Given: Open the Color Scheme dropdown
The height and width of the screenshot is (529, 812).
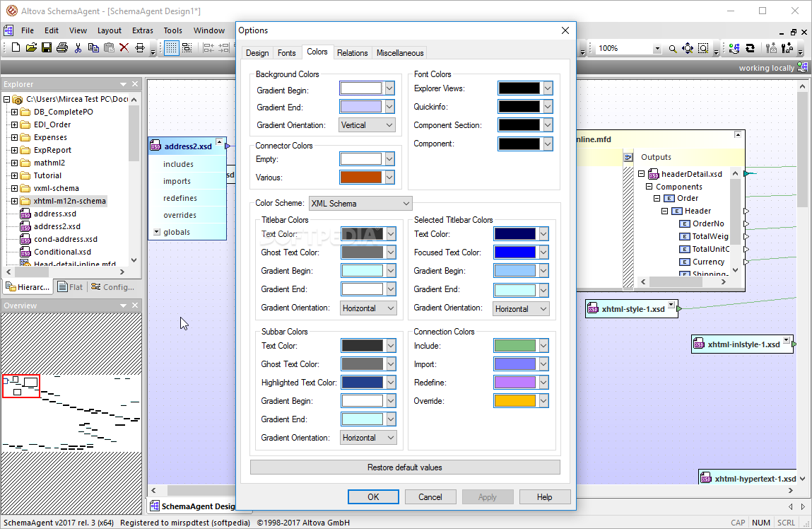Looking at the screenshot, I should coord(360,204).
